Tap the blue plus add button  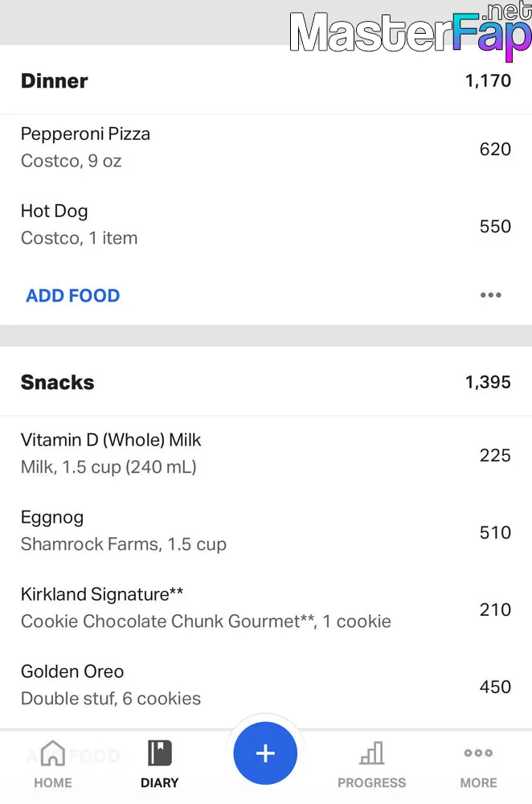coord(265,753)
